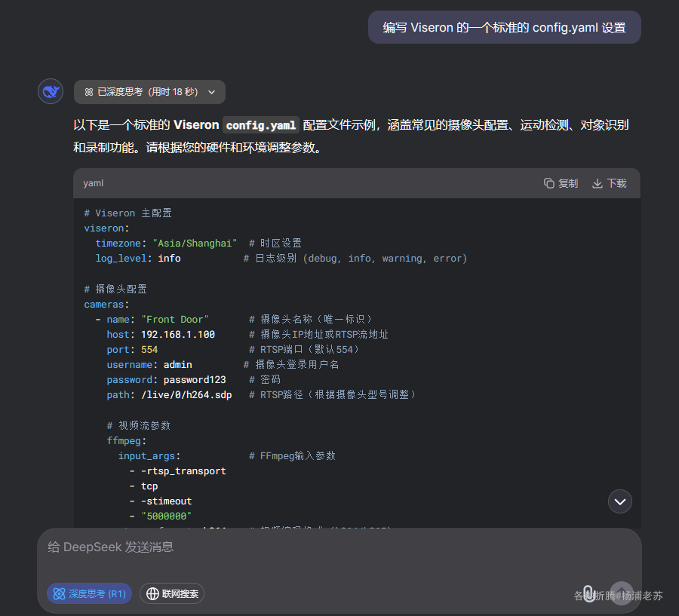Click the globe icon in web search button
The width and height of the screenshot is (679, 616).
pyautogui.click(x=152, y=593)
